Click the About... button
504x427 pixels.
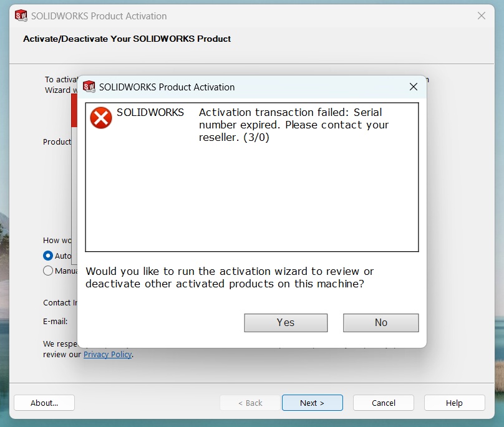[x=44, y=403]
